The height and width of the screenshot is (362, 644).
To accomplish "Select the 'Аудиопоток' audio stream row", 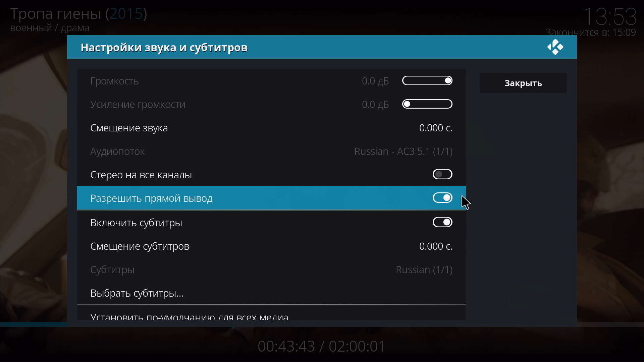I will click(271, 152).
